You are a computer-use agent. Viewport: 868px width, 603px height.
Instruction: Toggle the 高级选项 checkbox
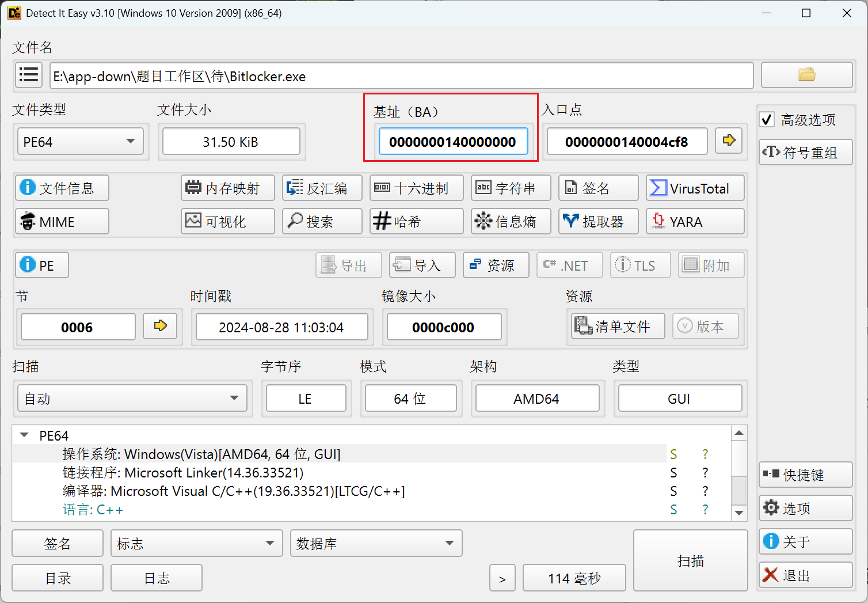point(767,120)
